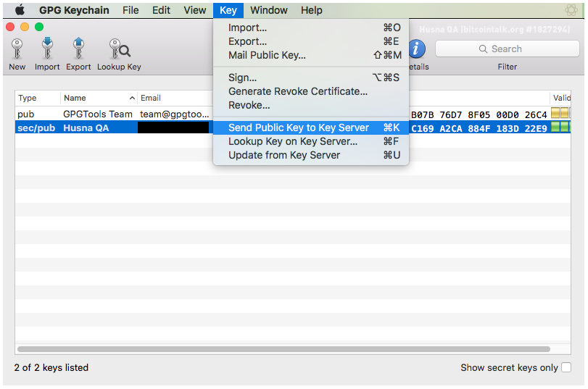This screenshot has width=588, height=389.
Task: Open the File menu
Action: (x=131, y=10)
